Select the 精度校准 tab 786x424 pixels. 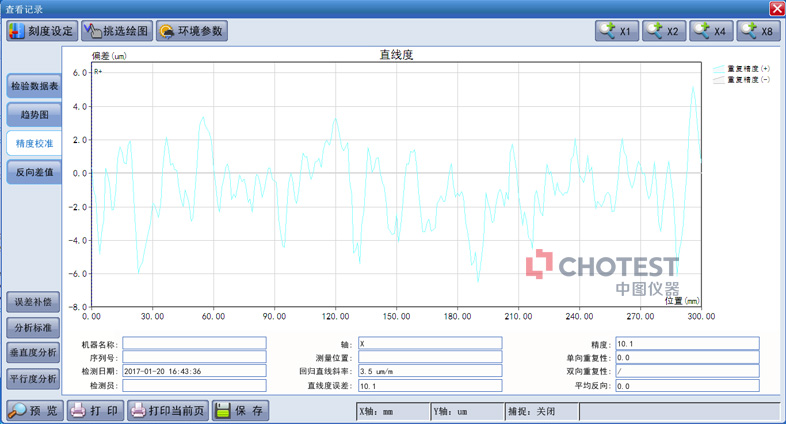coord(33,144)
